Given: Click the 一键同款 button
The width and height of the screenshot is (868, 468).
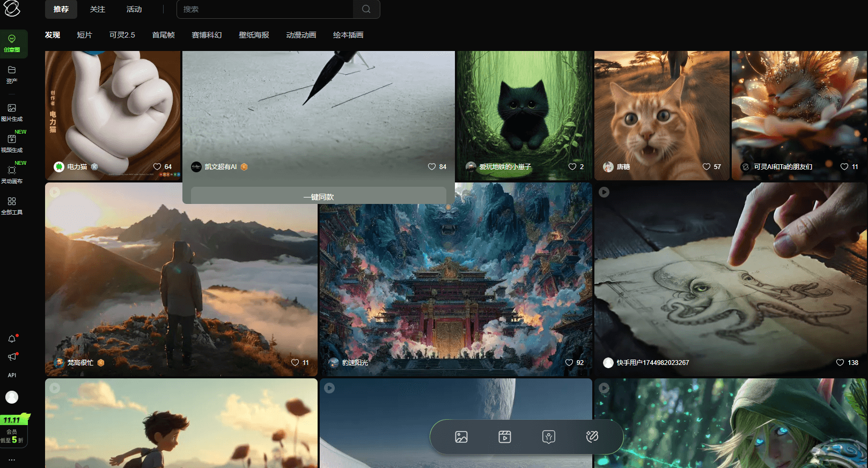Looking at the screenshot, I should point(319,197).
